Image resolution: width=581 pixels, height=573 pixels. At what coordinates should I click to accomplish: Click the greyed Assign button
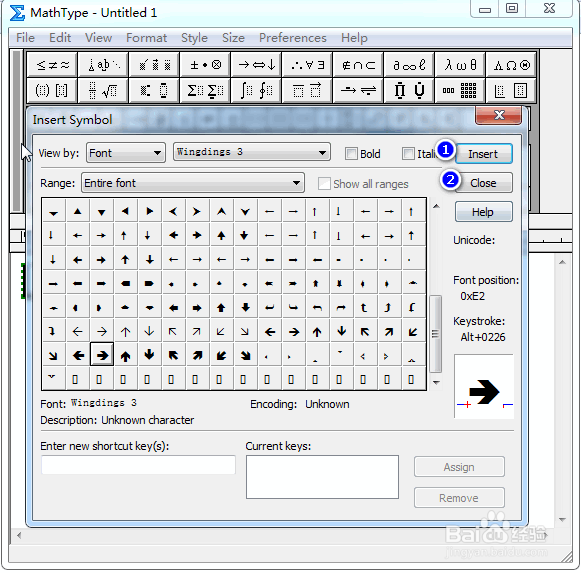click(459, 467)
